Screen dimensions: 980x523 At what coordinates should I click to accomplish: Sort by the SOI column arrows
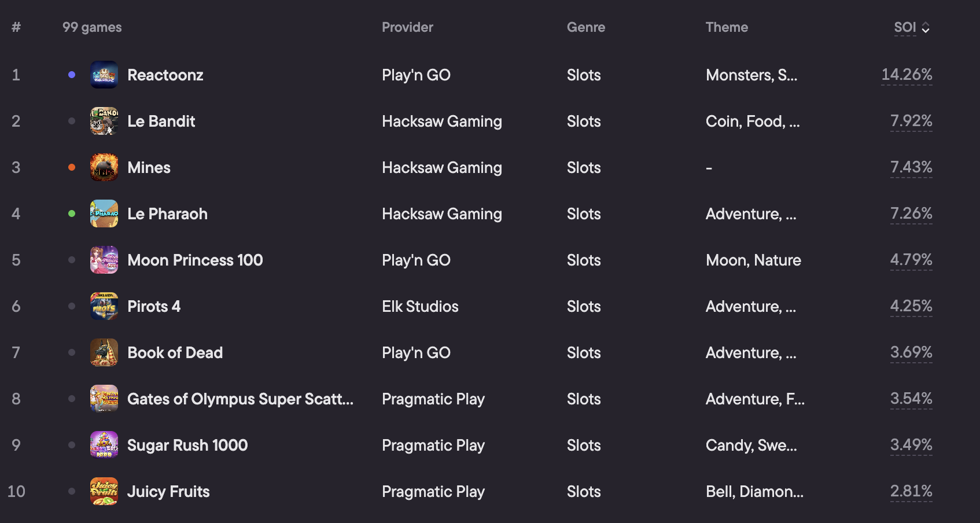(x=926, y=28)
